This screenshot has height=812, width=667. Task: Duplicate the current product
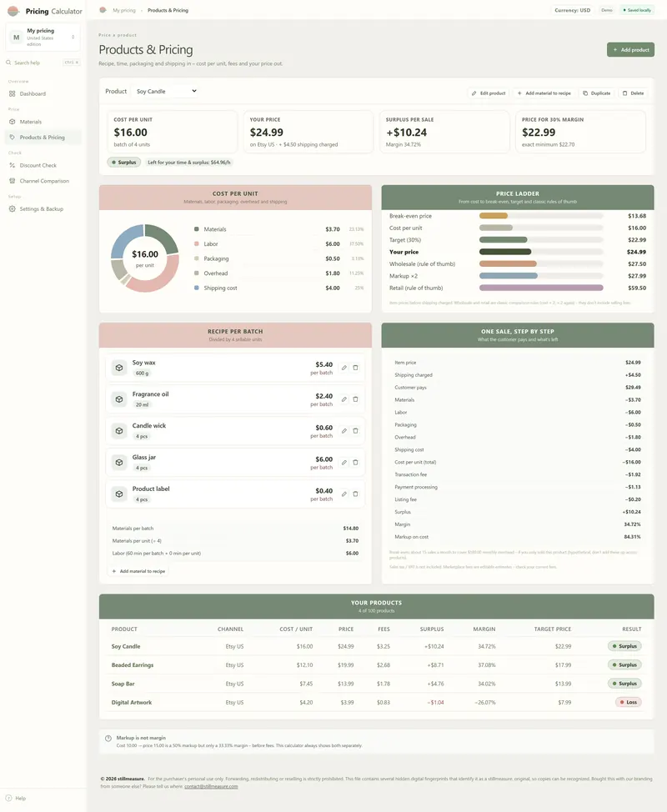tap(597, 93)
